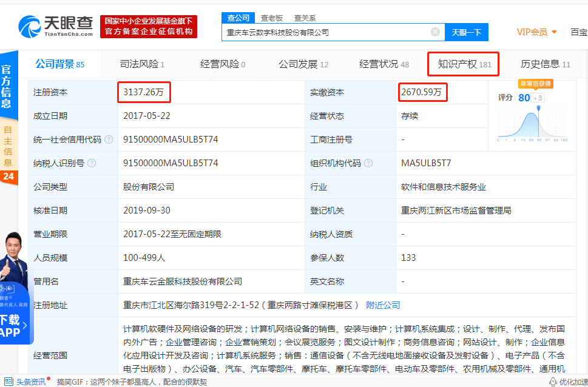Open the 附近公司 link
588x387 pixels.
(382, 305)
